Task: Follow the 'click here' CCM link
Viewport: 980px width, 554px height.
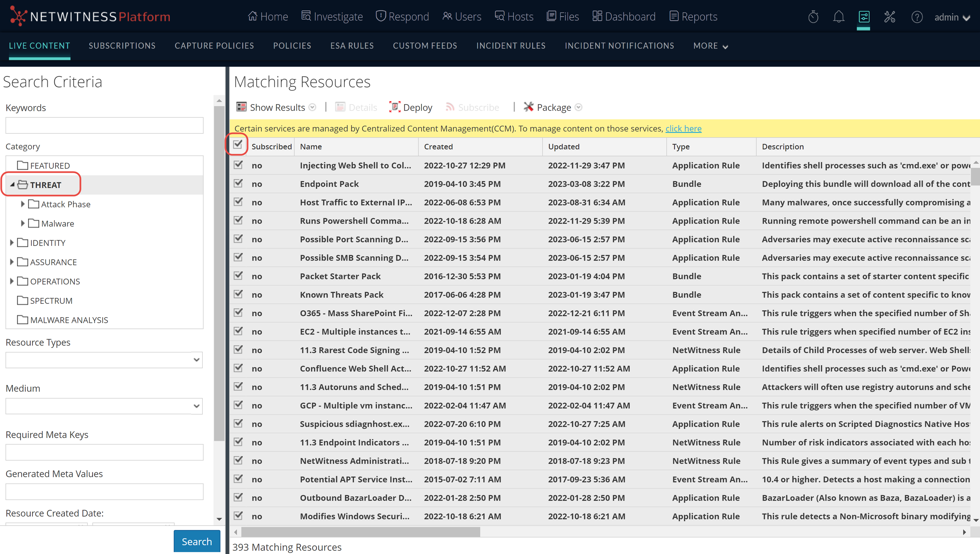Action: [683, 129]
